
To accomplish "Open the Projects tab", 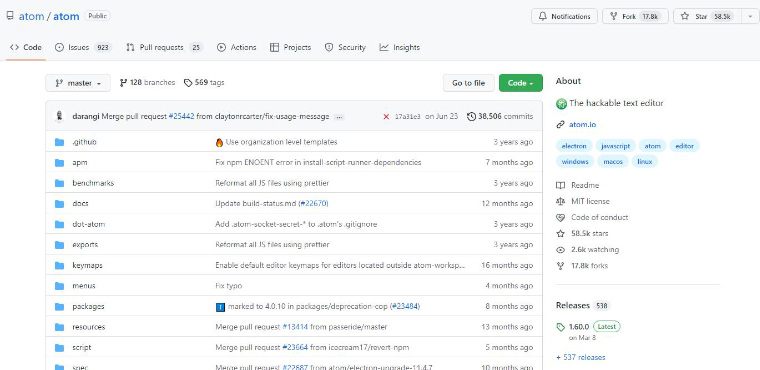I will click(290, 48).
